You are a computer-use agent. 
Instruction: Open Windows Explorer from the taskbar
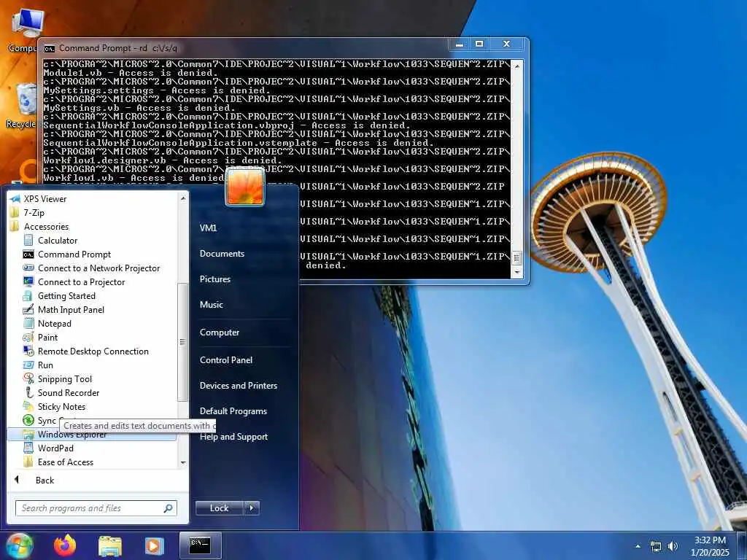coord(110,546)
